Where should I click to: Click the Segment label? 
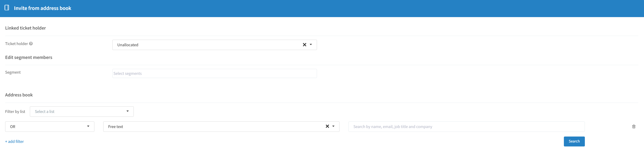click(13, 72)
